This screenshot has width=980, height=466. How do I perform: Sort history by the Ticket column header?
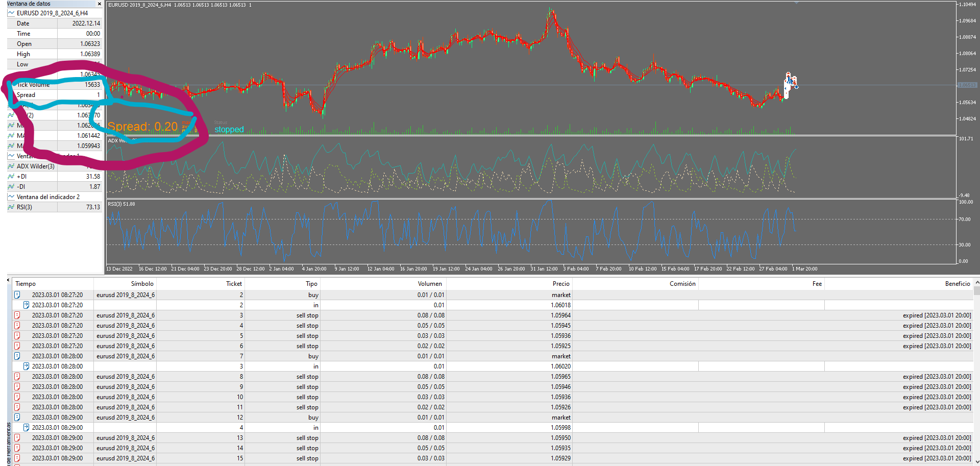coord(234,284)
